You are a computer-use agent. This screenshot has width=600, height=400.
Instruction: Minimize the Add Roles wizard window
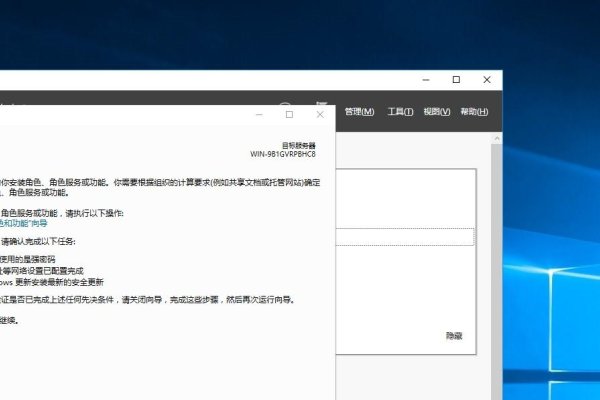click(x=259, y=114)
